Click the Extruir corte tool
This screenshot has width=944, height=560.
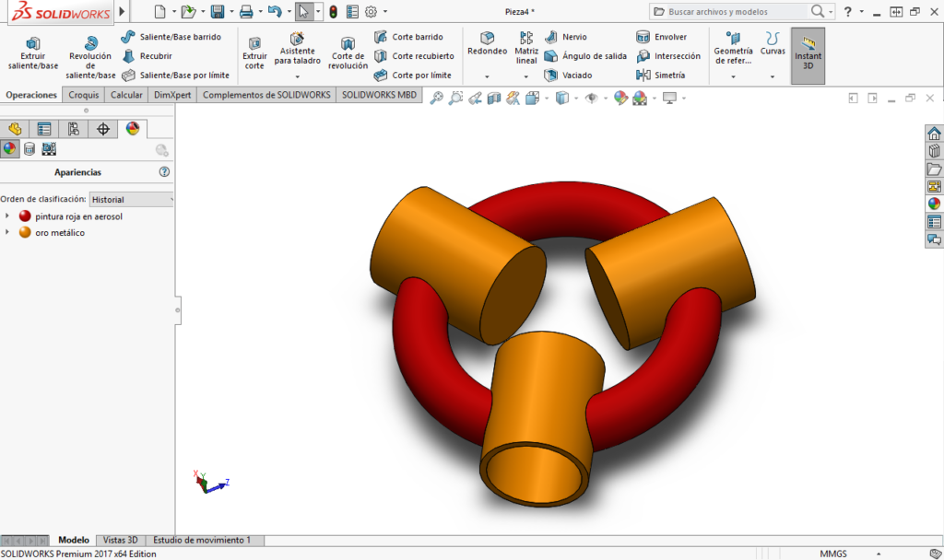254,54
